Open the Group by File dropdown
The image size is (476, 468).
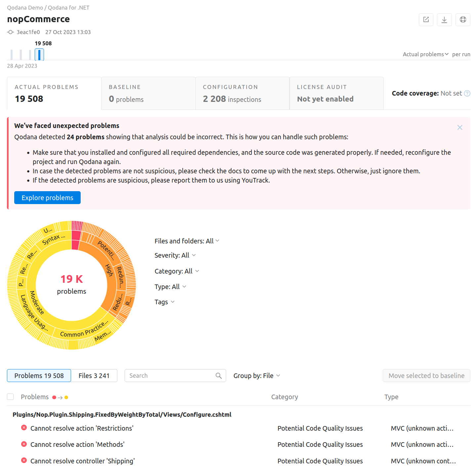click(257, 375)
